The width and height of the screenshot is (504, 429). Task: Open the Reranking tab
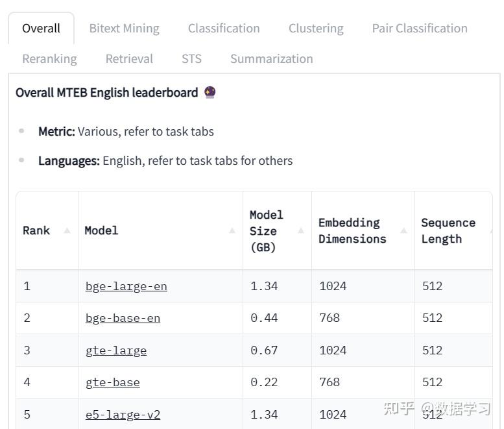click(x=49, y=58)
